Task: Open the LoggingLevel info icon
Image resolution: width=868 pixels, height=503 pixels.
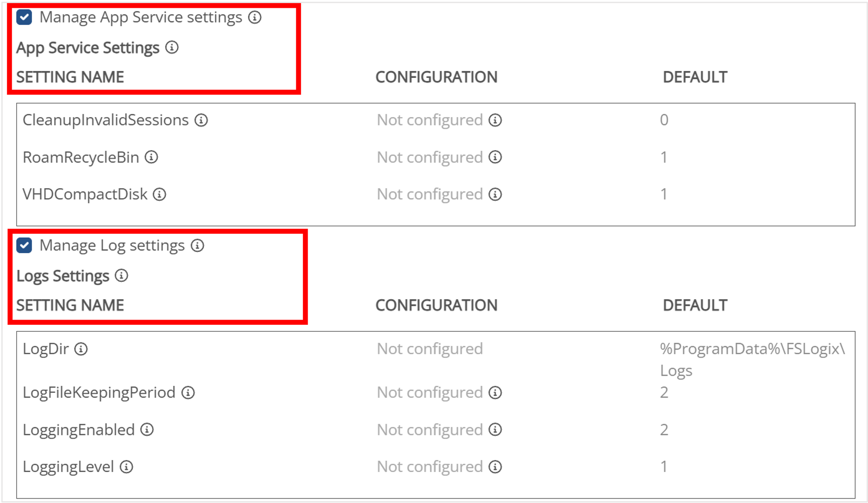Action: click(x=127, y=467)
